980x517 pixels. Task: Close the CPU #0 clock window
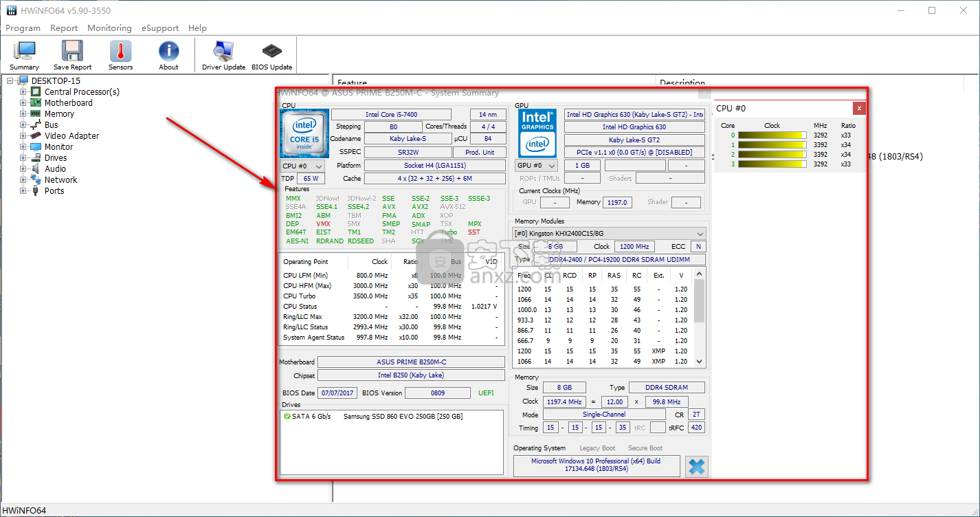pos(859,109)
